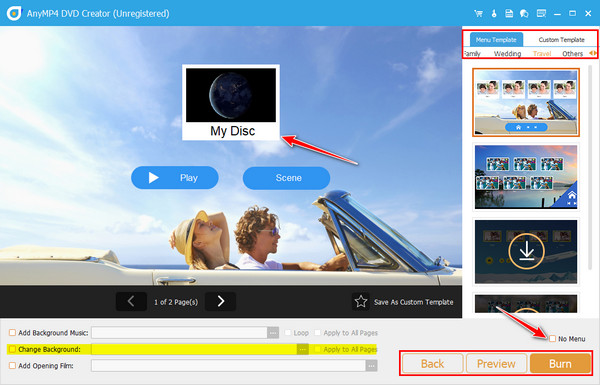The height and width of the screenshot is (385, 600).
Task: Browse for a background image file
Action: click(303, 349)
